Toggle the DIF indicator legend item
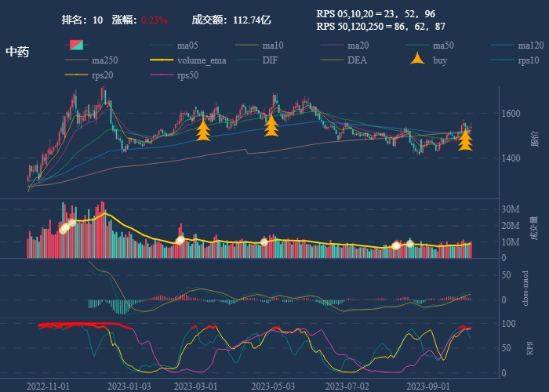 pyautogui.click(x=269, y=60)
